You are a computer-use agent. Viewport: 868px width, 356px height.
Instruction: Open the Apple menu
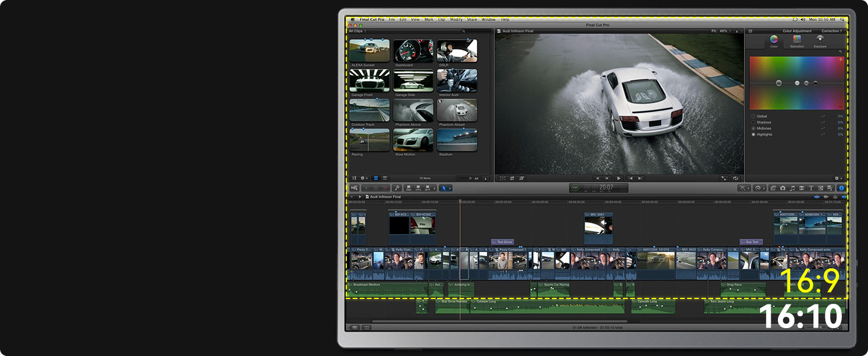[x=353, y=20]
